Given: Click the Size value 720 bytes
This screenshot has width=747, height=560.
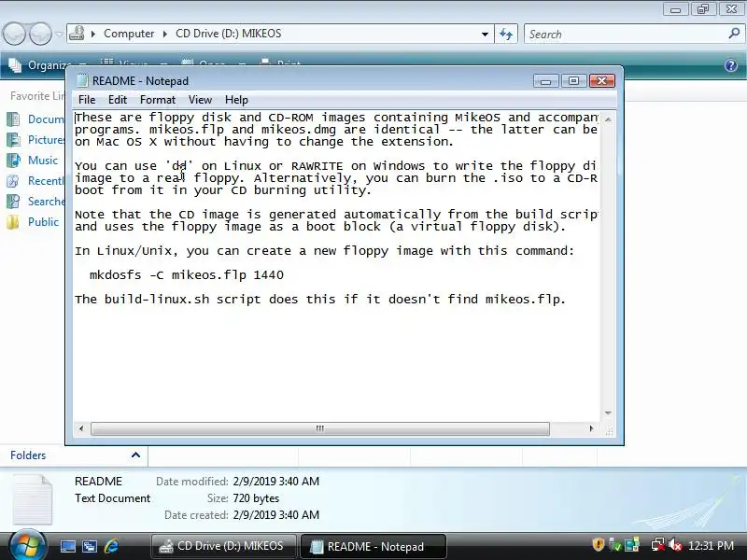Looking at the screenshot, I should coord(256,498).
